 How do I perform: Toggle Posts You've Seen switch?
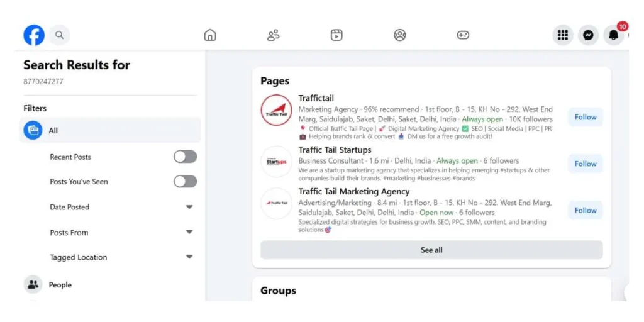click(x=185, y=181)
